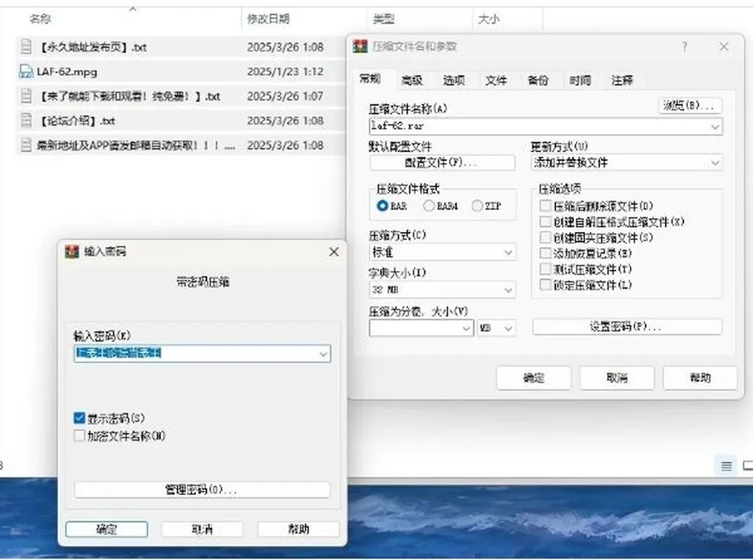Expand the archive name dropdown arrow
The image size is (753, 560).
click(x=715, y=127)
